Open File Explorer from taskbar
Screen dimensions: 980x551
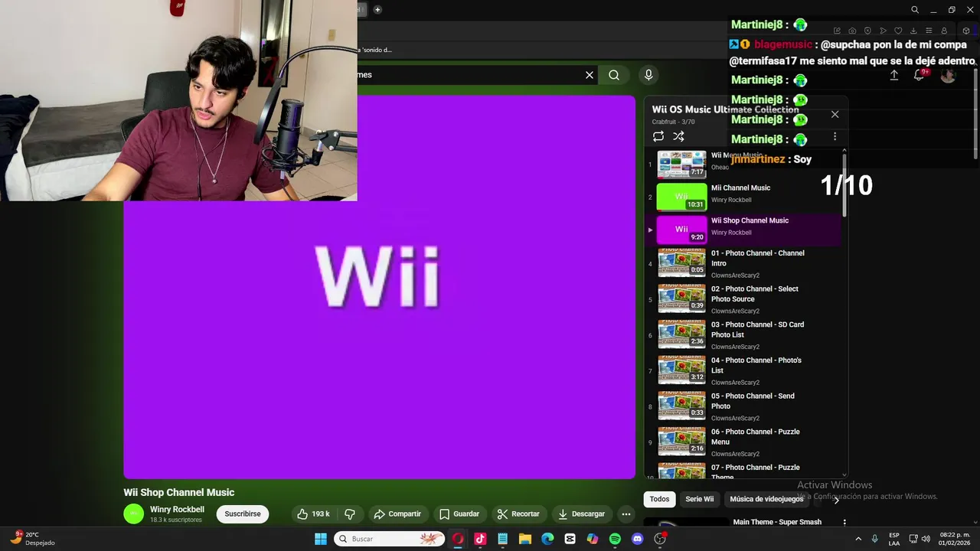tap(525, 539)
